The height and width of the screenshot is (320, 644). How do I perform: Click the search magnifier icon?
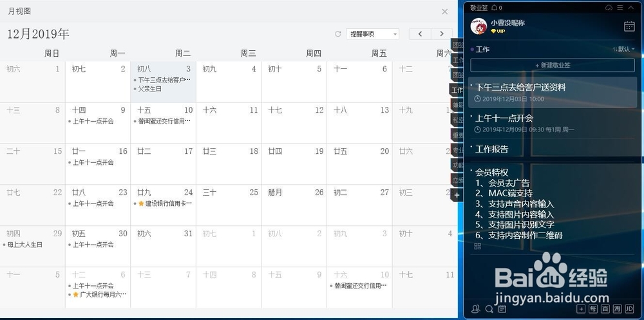coord(489,309)
